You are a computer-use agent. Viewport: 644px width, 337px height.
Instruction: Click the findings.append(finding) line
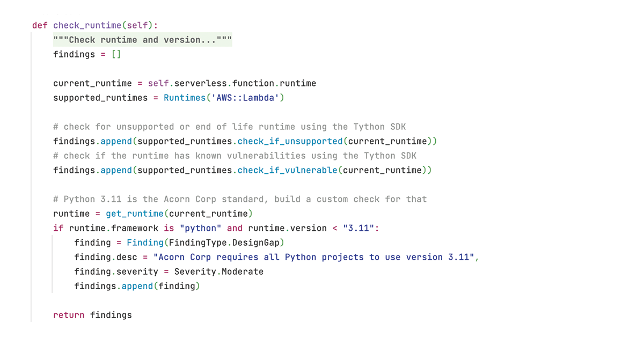tap(137, 286)
